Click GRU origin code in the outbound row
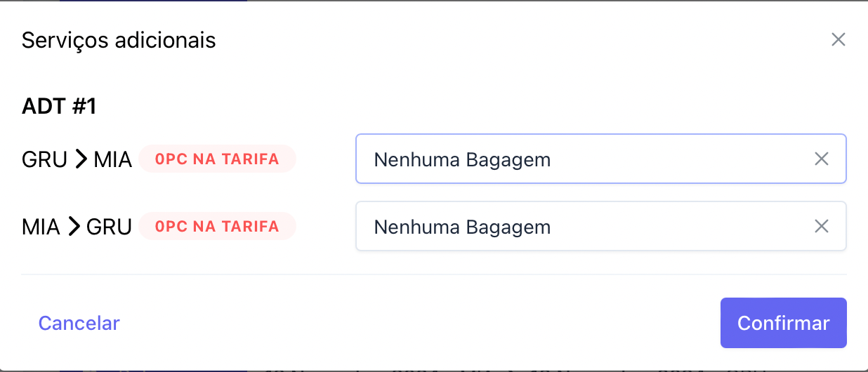This screenshot has height=372, width=868. point(44,159)
